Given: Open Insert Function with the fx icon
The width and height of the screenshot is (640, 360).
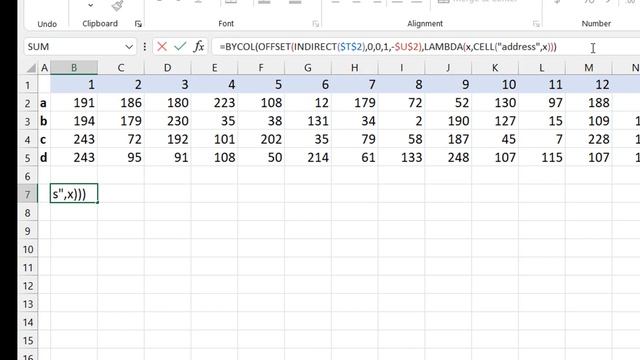Looking at the screenshot, I should click(199, 47).
